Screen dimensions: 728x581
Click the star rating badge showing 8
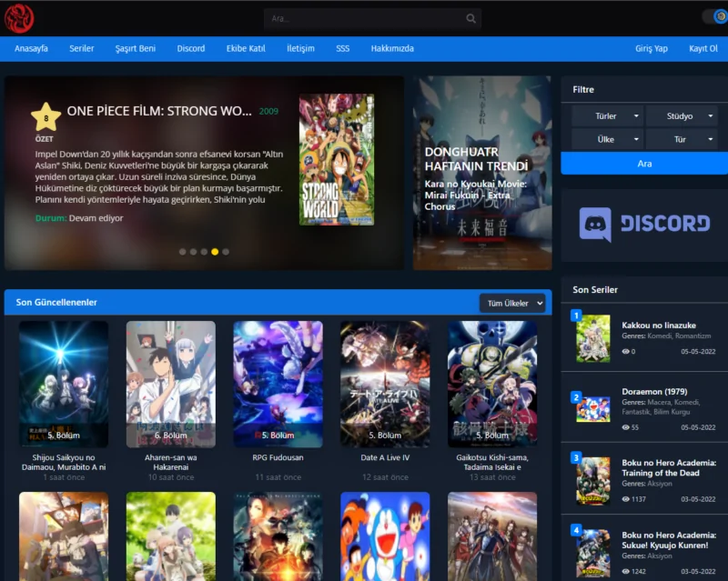tap(45, 117)
